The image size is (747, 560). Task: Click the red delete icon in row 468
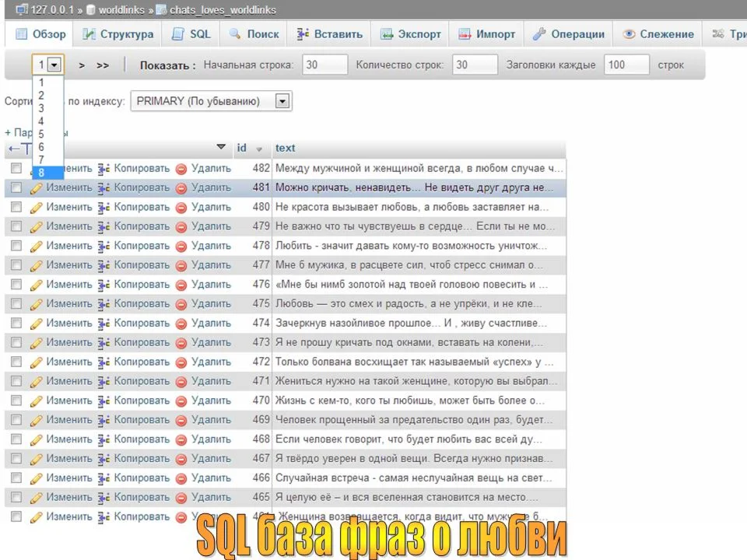(181, 440)
